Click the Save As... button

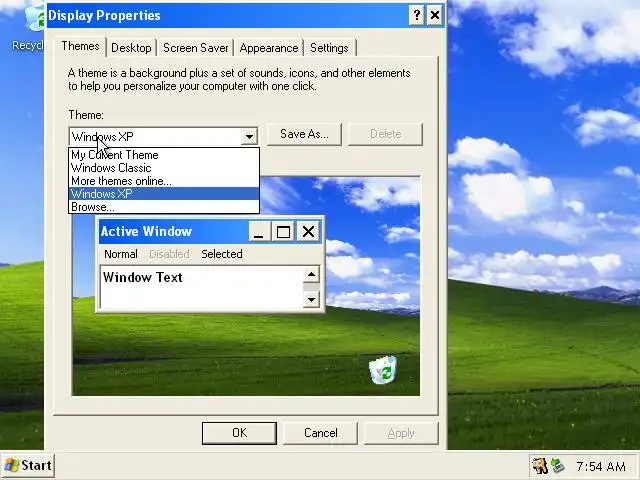pos(304,134)
